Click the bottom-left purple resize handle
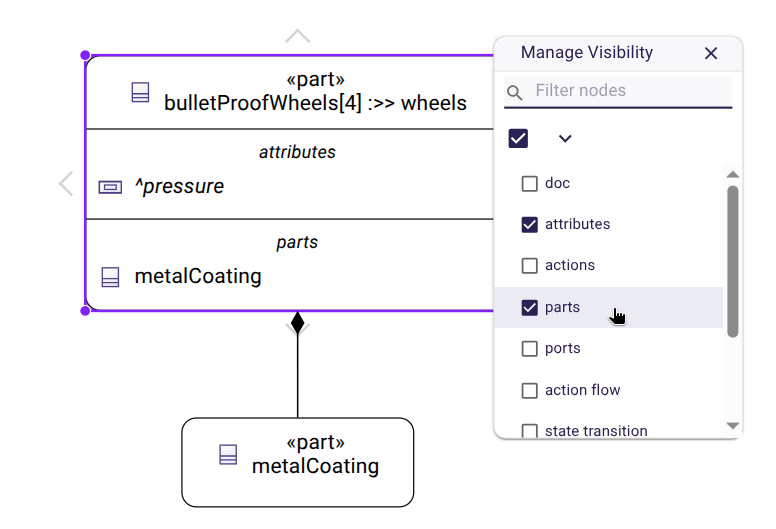Viewport: 776px width, 529px height. coord(85,311)
